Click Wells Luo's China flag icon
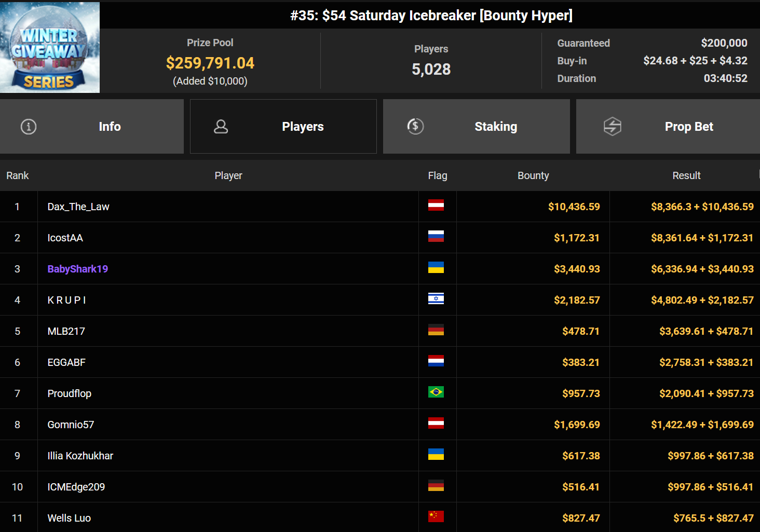The image size is (760, 532). click(x=436, y=516)
